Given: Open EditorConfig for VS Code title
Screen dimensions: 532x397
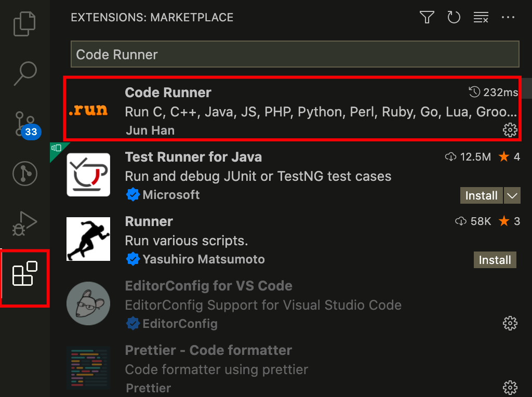Looking at the screenshot, I should (209, 286).
